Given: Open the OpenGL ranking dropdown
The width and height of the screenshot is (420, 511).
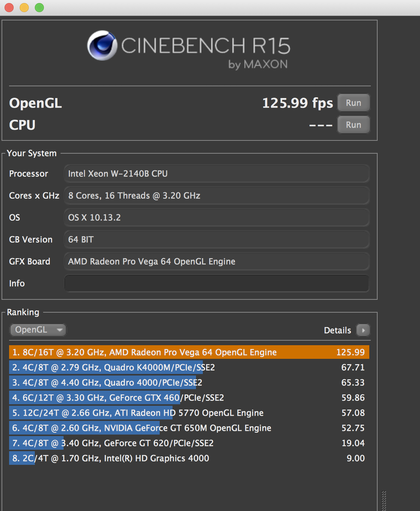Looking at the screenshot, I should click(x=38, y=330).
